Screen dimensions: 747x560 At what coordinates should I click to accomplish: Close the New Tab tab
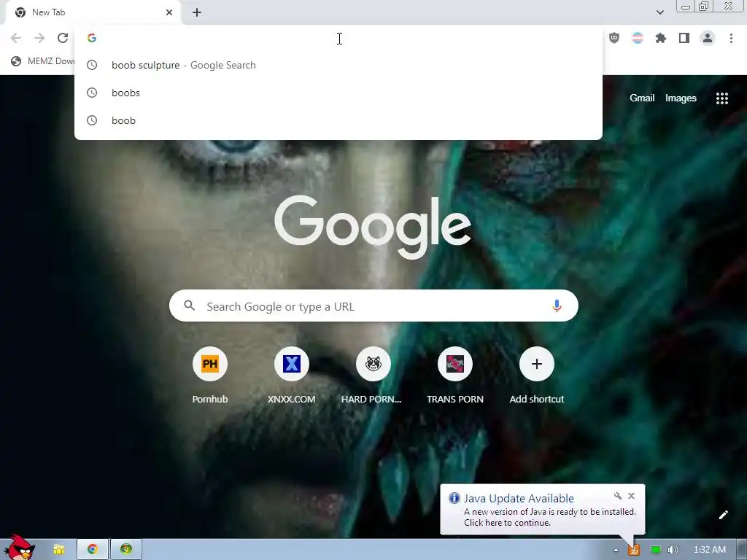pos(169,12)
